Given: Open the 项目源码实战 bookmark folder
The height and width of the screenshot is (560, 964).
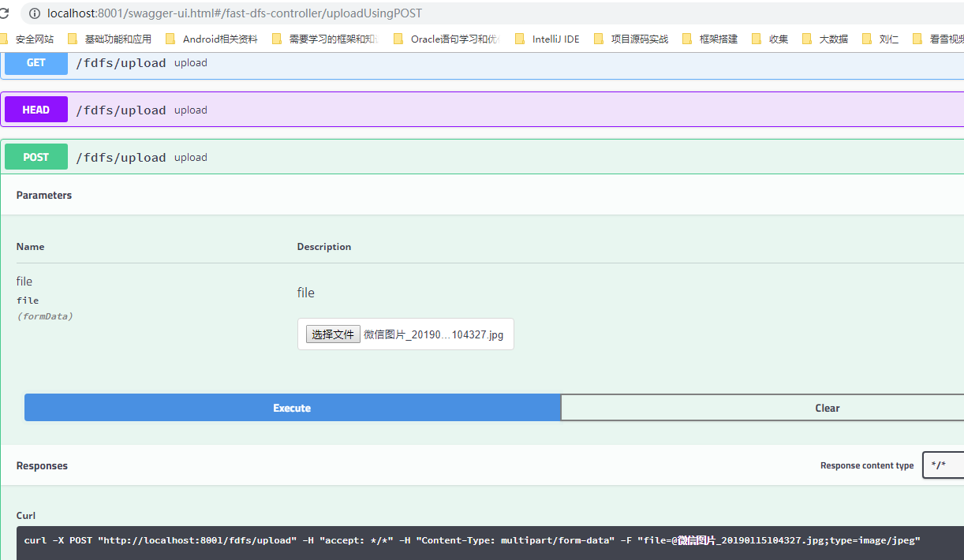Looking at the screenshot, I should click(x=631, y=39).
